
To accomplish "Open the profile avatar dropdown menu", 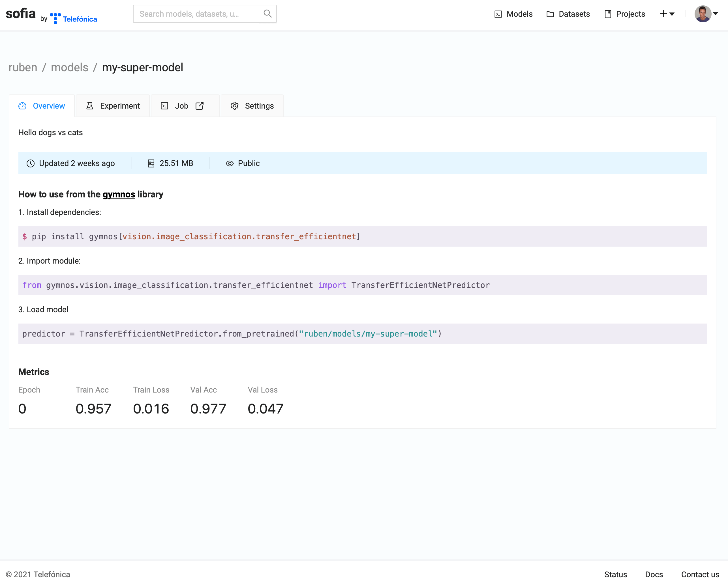I will coord(703,14).
